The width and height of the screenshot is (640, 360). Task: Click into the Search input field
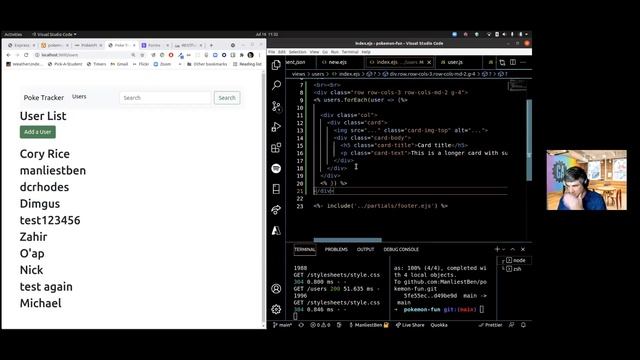point(165,98)
